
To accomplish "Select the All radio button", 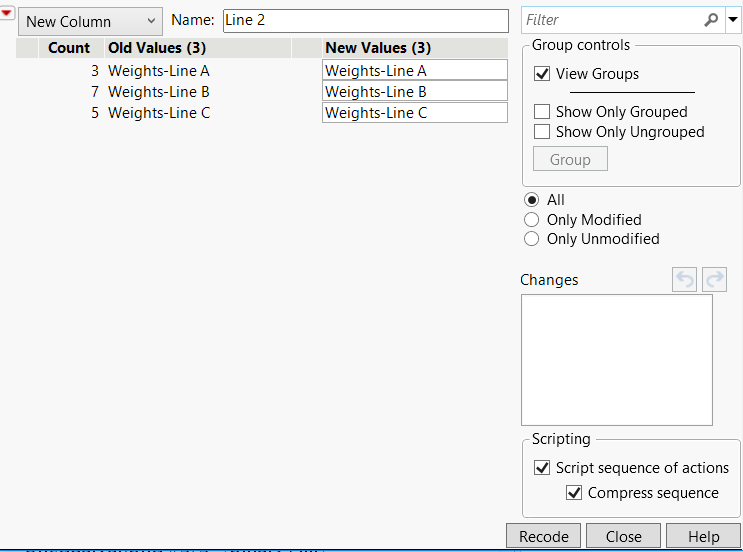I will [x=533, y=200].
